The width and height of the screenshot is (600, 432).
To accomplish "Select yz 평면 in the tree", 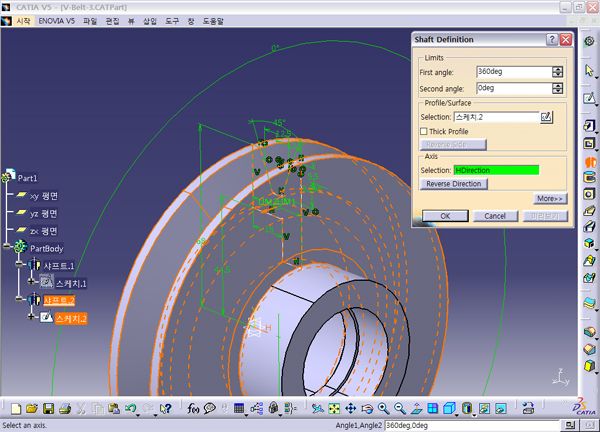I will pos(44,214).
